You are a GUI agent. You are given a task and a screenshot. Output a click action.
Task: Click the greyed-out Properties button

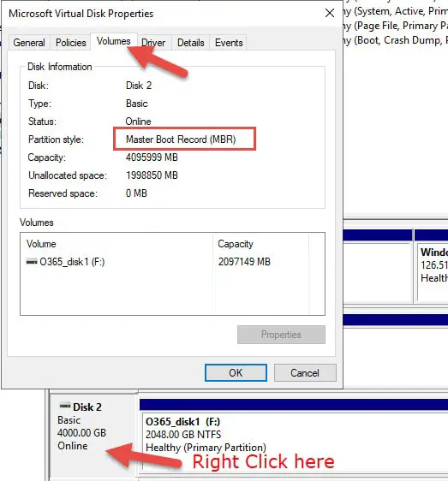[281, 335]
